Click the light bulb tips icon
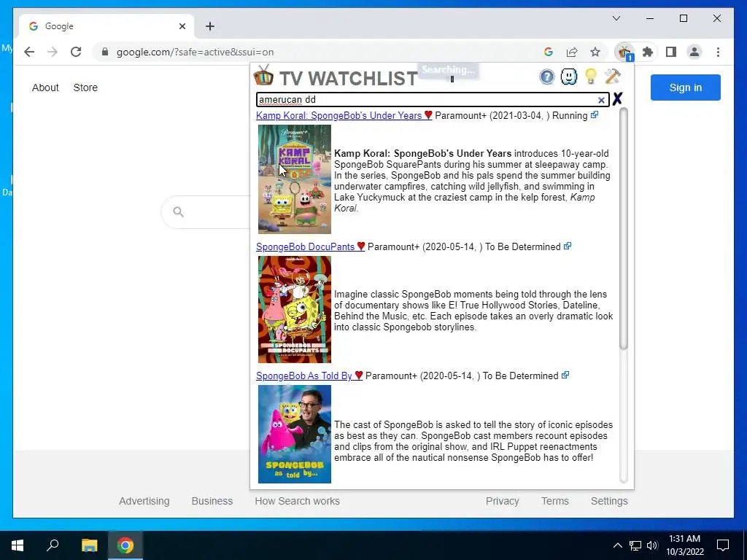Viewport: 747px width, 560px height. pos(591,77)
